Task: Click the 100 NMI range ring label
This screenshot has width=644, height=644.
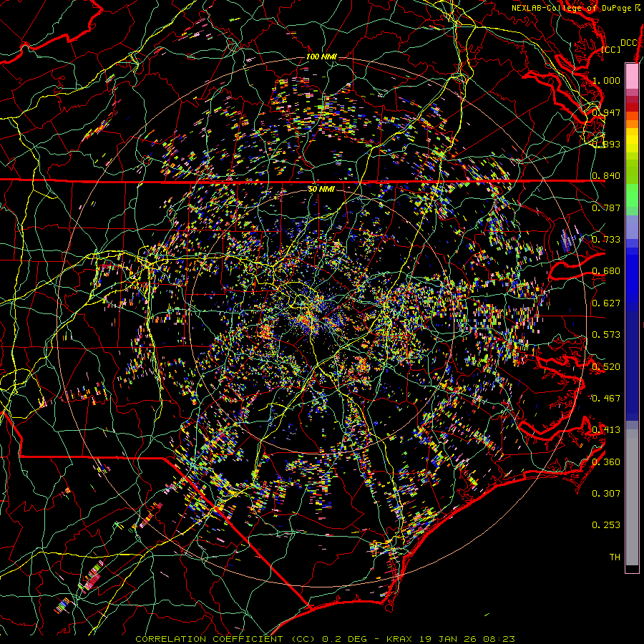Action: tap(321, 57)
